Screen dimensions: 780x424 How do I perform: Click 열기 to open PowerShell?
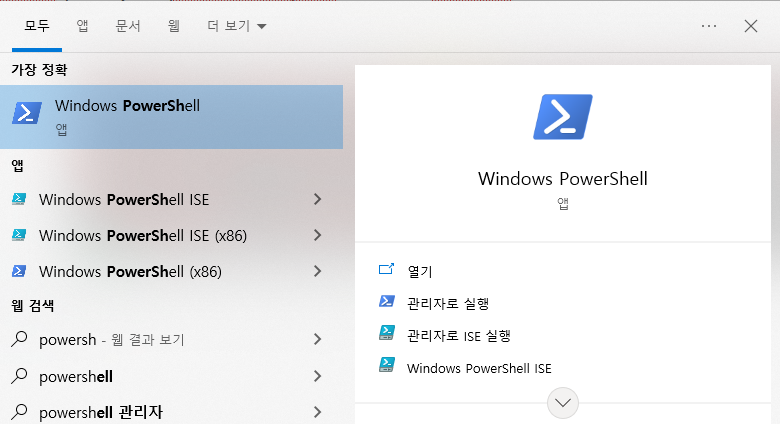point(420,271)
